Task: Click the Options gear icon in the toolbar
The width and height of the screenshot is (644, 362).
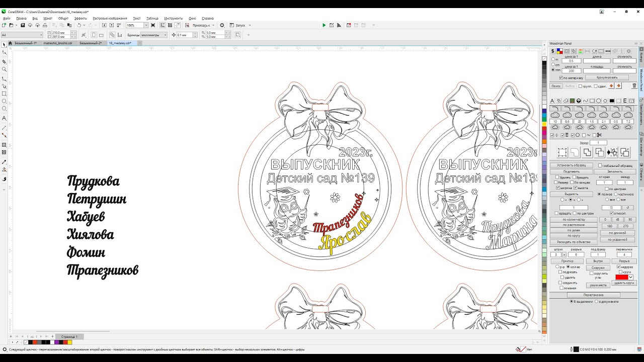Action: click(222, 25)
